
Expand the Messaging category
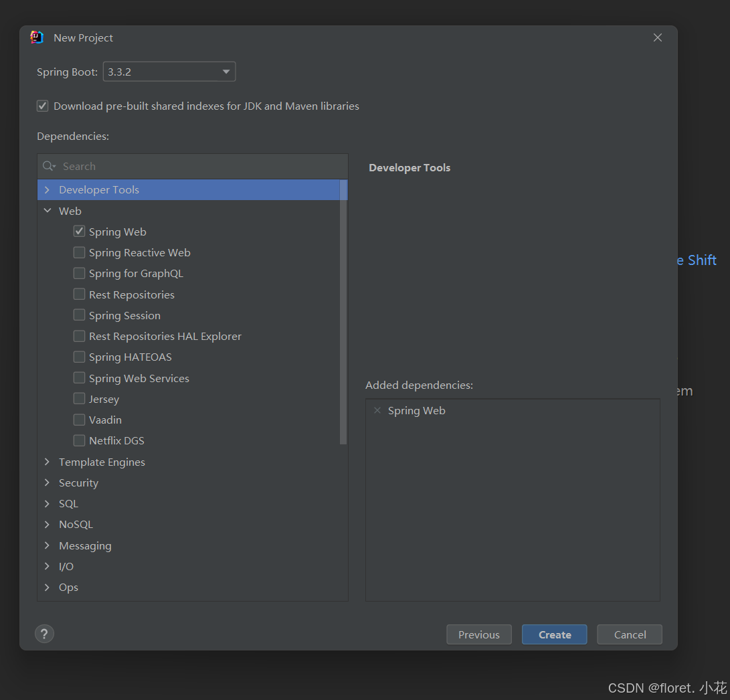[47, 545]
